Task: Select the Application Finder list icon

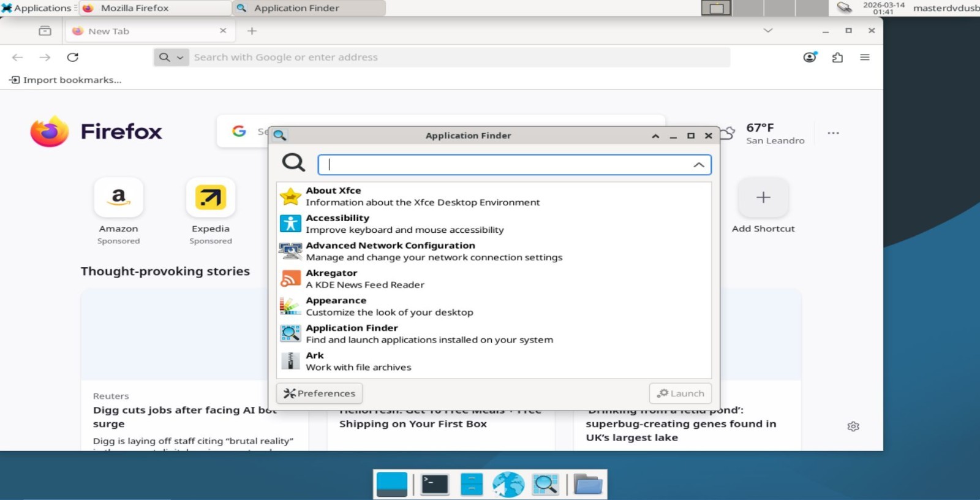Action: (x=290, y=334)
